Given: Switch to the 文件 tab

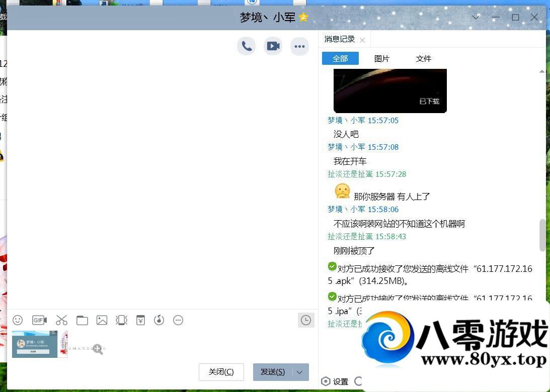Looking at the screenshot, I should click(x=423, y=58).
